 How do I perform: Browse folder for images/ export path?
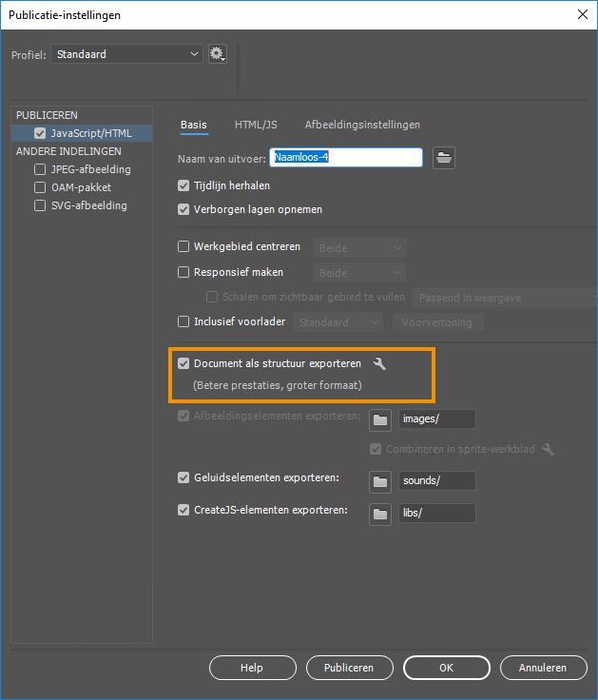[380, 419]
